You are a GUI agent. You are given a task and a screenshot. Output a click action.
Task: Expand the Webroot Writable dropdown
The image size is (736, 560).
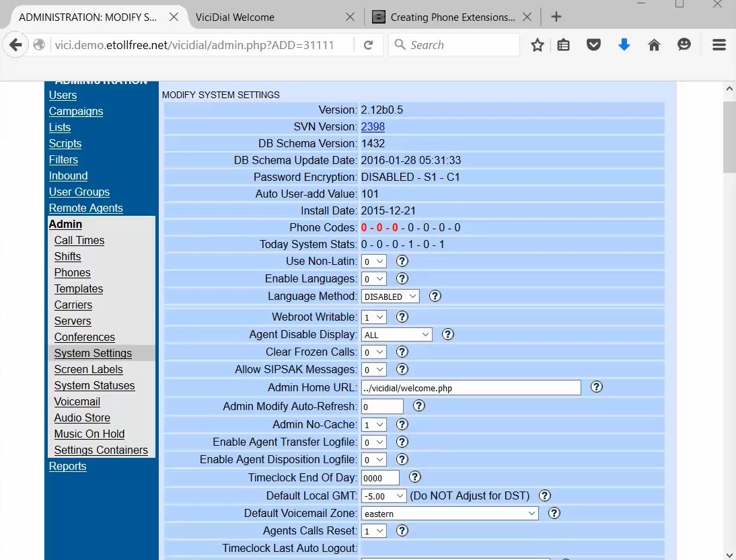click(374, 317)
